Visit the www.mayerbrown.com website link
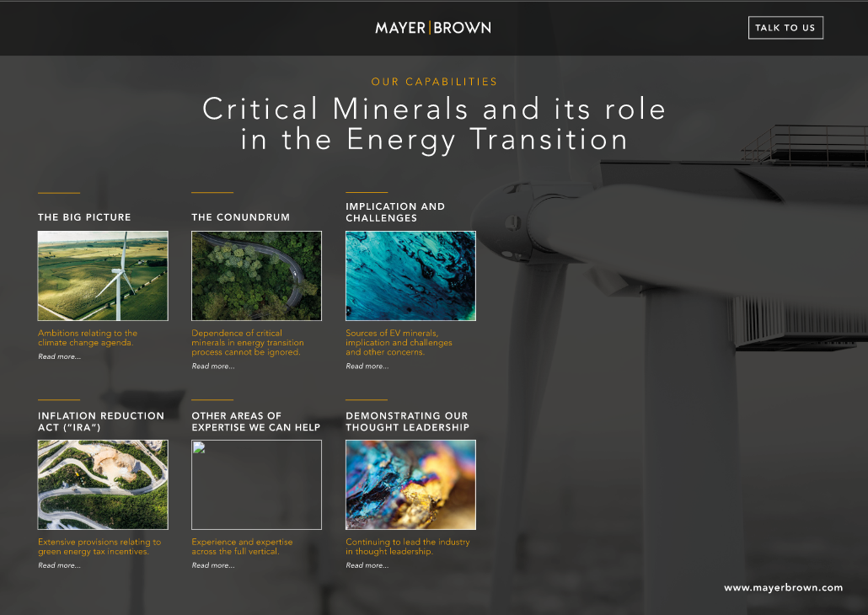The image size is (868, 615). click(x=783, y=587)
